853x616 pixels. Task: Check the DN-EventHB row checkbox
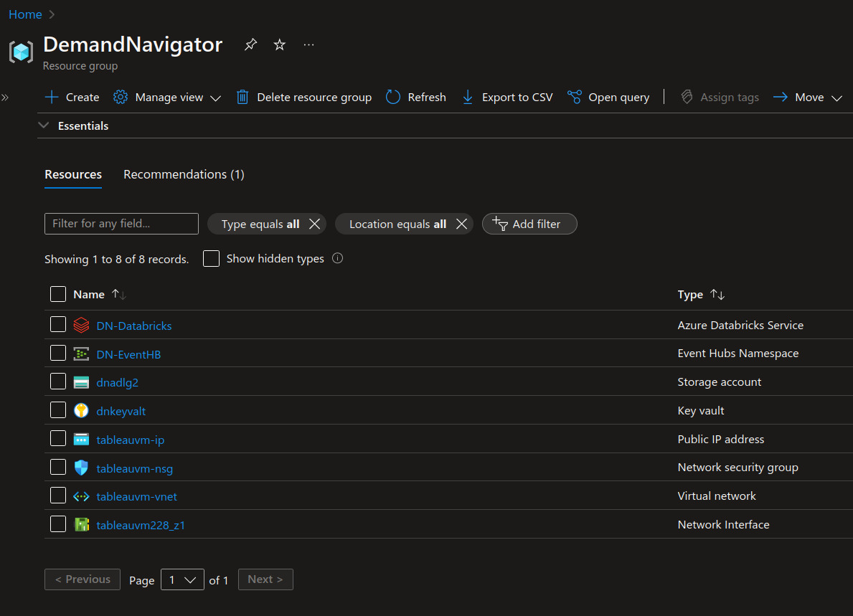coord(57,353)
